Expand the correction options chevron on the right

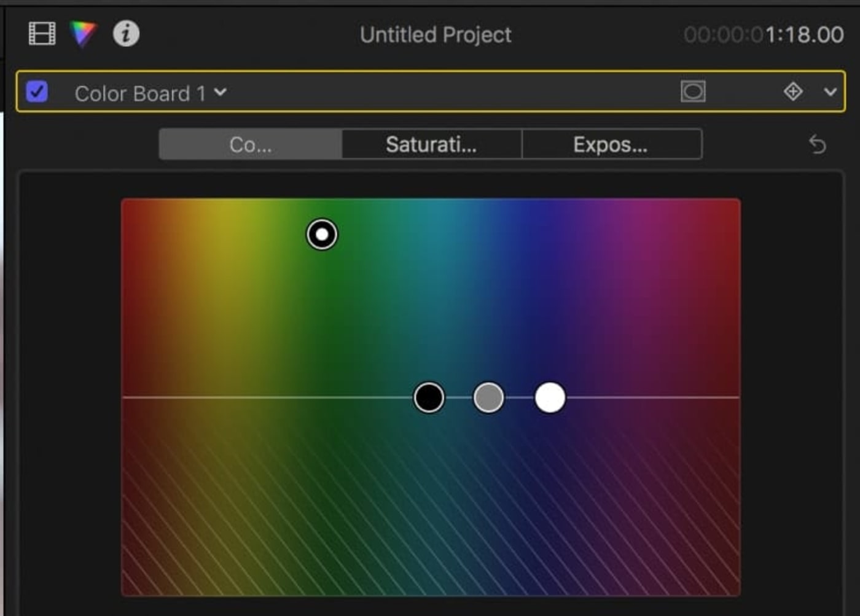coord(831,92)
